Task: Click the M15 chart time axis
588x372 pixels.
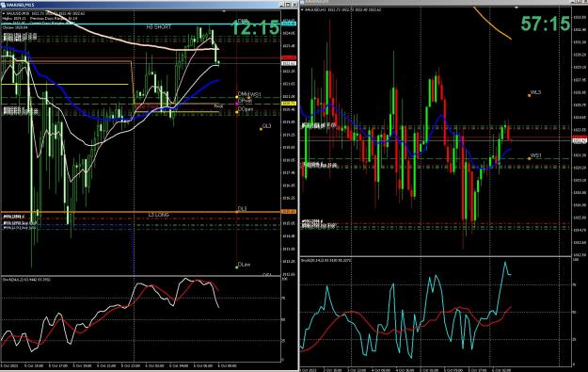Action: pyautogui.click(x=140, y=365)
